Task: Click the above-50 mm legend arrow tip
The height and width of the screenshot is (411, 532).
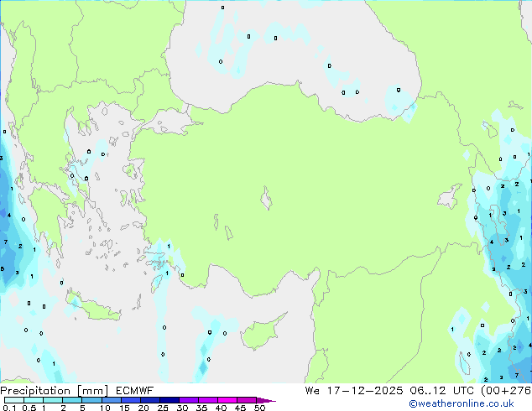Action: (266, 400)
